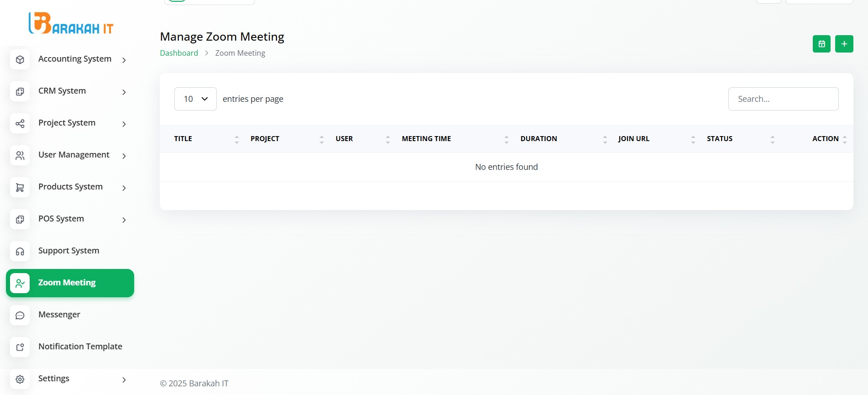
Task: Go to Dashboard via breadcrumb link
Action: click(179, 53)
